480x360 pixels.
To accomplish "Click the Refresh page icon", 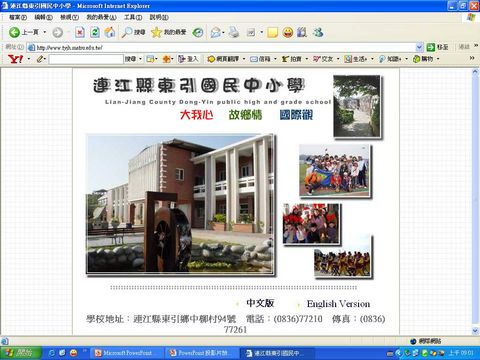I will click(x=95, y=32).
